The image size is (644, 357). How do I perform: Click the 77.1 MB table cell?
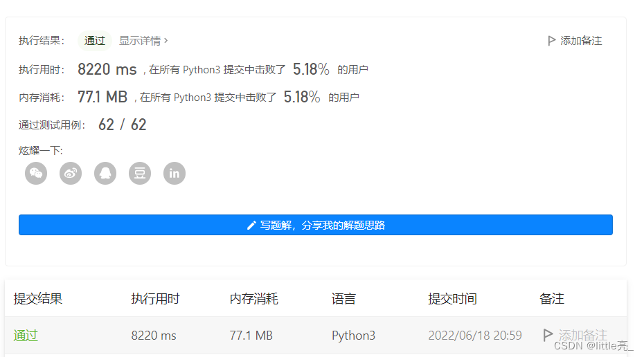251,336
